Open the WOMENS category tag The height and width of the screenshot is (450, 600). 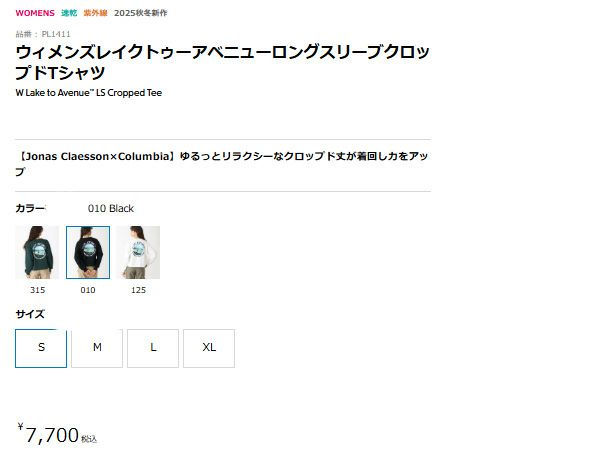click(x=35, y=13)
